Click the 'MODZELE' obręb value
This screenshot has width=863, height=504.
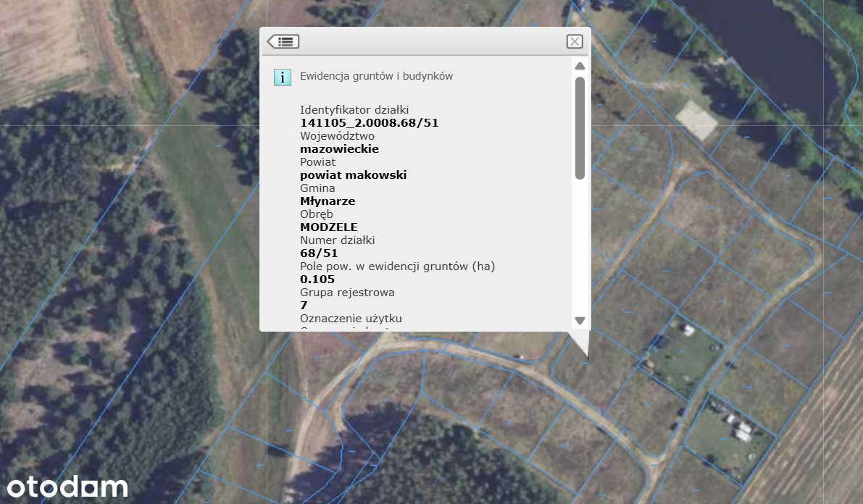coord(328,227)
